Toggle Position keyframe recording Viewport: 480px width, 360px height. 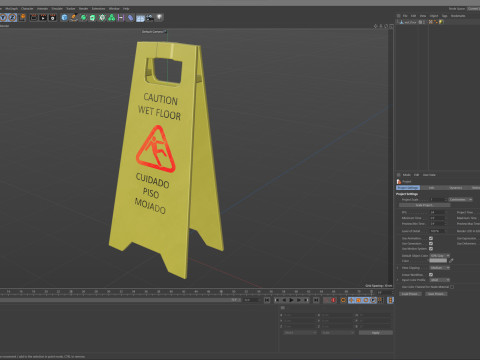coord(351,300)
